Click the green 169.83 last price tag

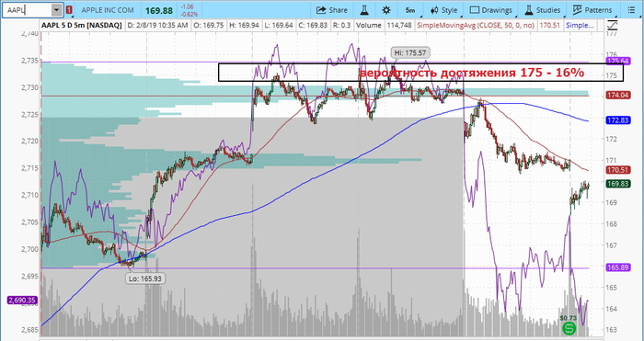tap(619, 184)
